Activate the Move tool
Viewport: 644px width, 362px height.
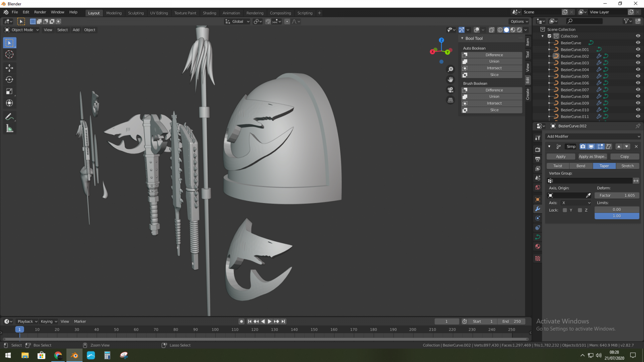pyautogui.click(x=9, y=68)
